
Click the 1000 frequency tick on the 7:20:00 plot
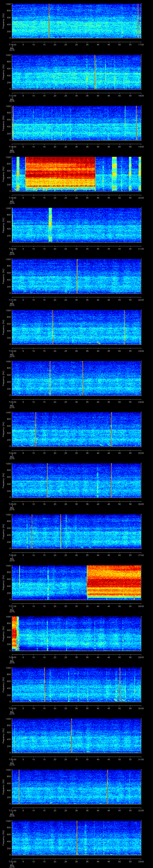(x=8, y=209)
